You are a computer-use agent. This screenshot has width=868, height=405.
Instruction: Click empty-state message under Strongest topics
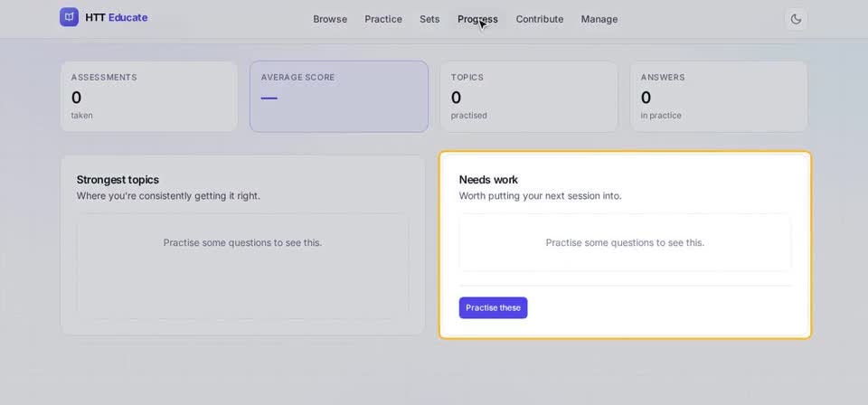click(242, 242)
